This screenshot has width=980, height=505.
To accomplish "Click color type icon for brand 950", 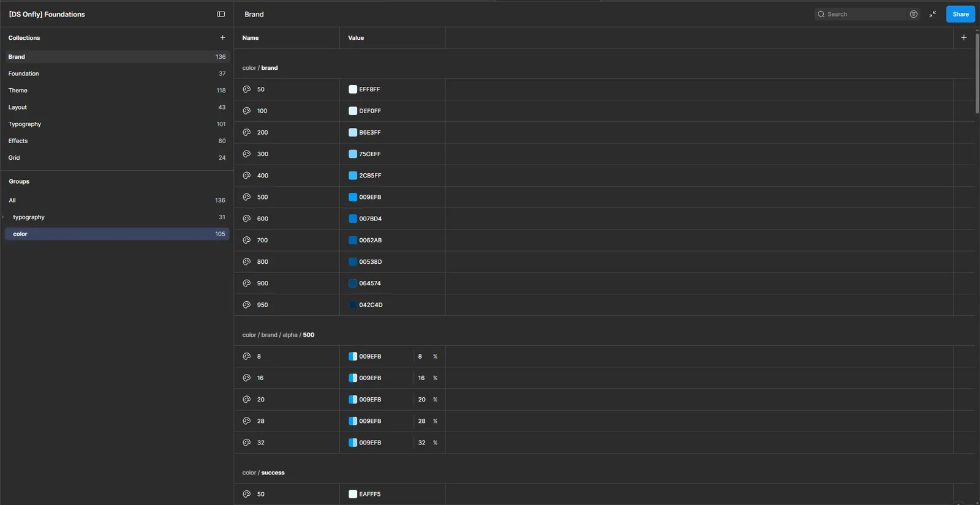I will coord(247,305).
